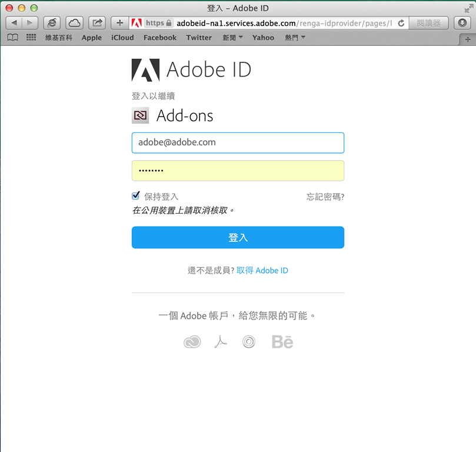Click the 忘記密碼? link
The image size is (476, 452).
click(x=325, y=197)
